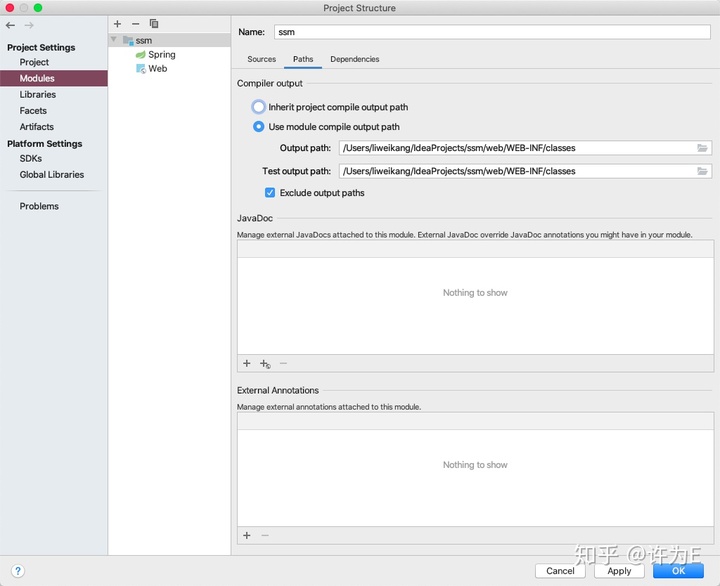Click the module Name input field
The height and width of the screenshot is (586, 720).
492,32
